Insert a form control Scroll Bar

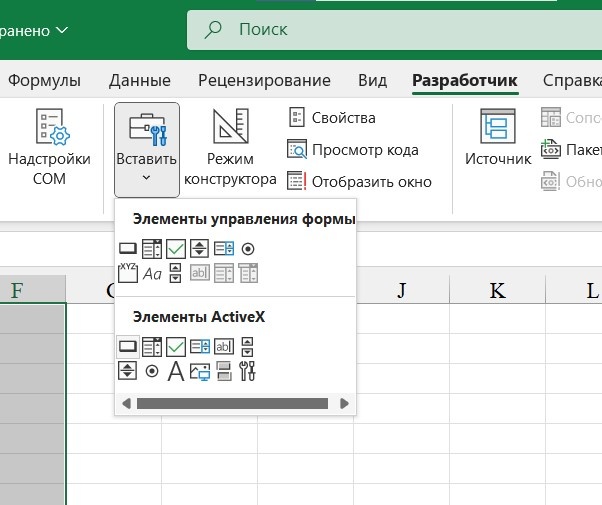[x=175, y=273]
